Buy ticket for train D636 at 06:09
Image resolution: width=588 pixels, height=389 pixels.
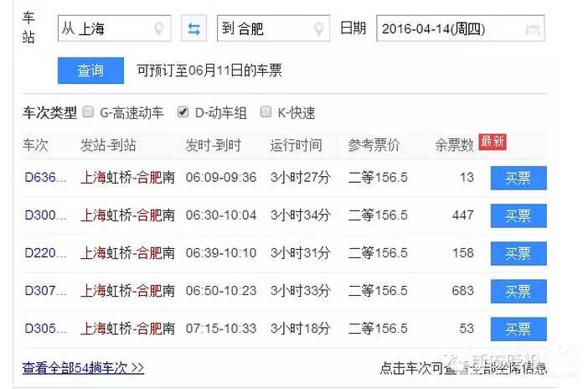(518, 178)
